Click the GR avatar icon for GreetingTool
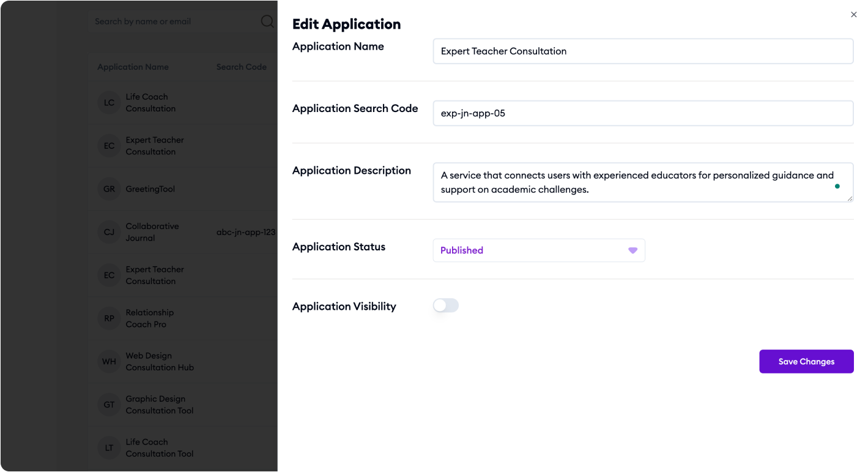This screenshot has width=868, height=472. 109,189
